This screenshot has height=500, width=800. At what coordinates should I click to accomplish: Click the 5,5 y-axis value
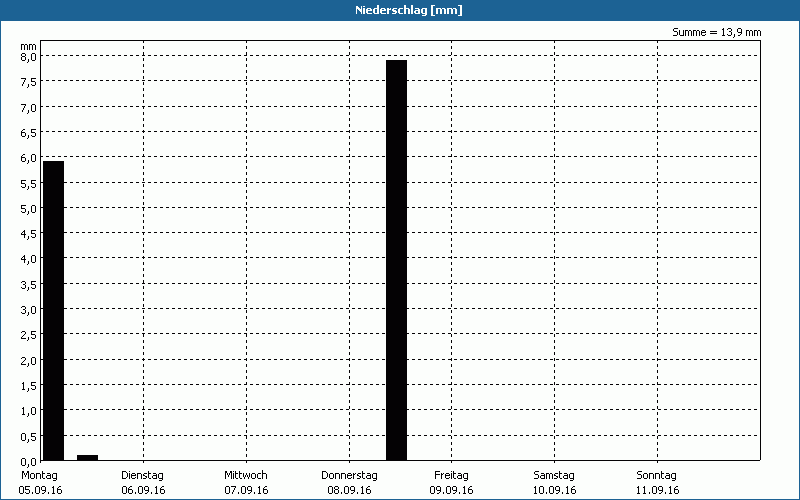pyautogui.click(x=29, y=184)
